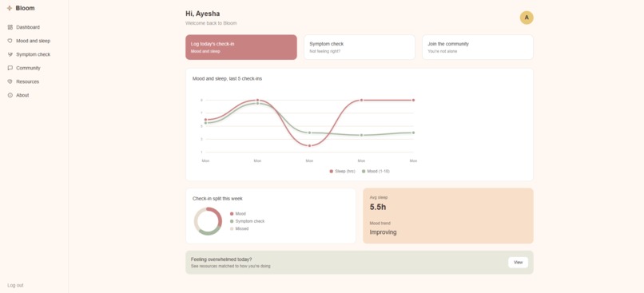Click the Check-in split this week title
This screenshot has height=293, width=644.
[x=217, y=199]
